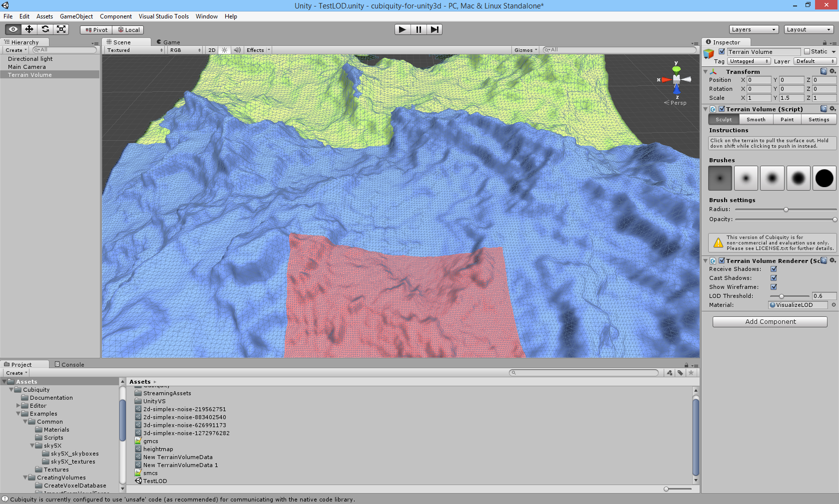The image size is (839, 504).
Task: Select the Move transform tool
Action: 29,29
